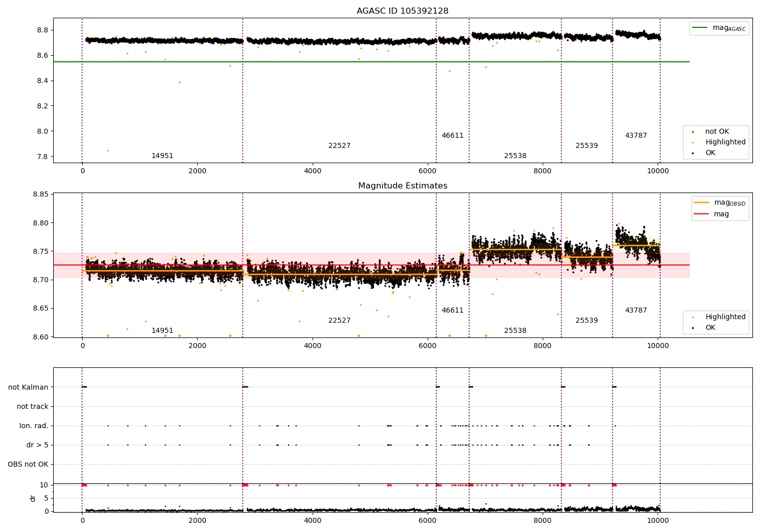Image resolution: width=760 pixels, height=532 pixels.
Task: Click obsid label 25539 in Magnitude Estimates plot
Action: pyautogui.click(x=587, y=321)
